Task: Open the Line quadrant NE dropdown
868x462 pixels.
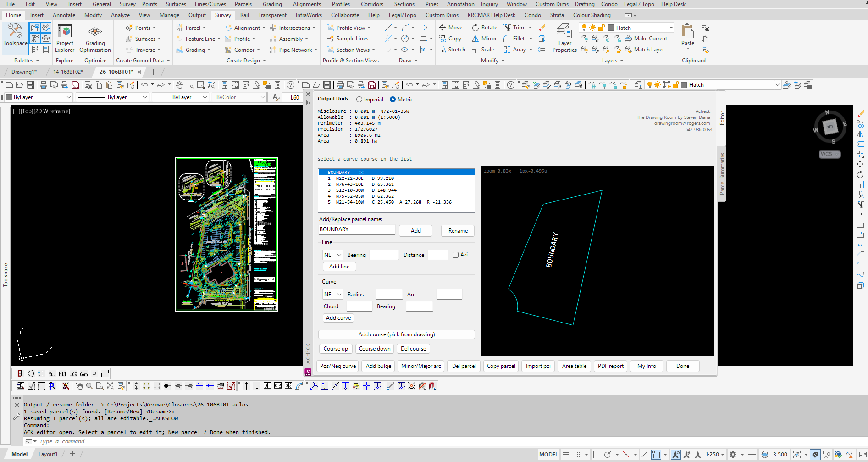Action: click(333, 255)
